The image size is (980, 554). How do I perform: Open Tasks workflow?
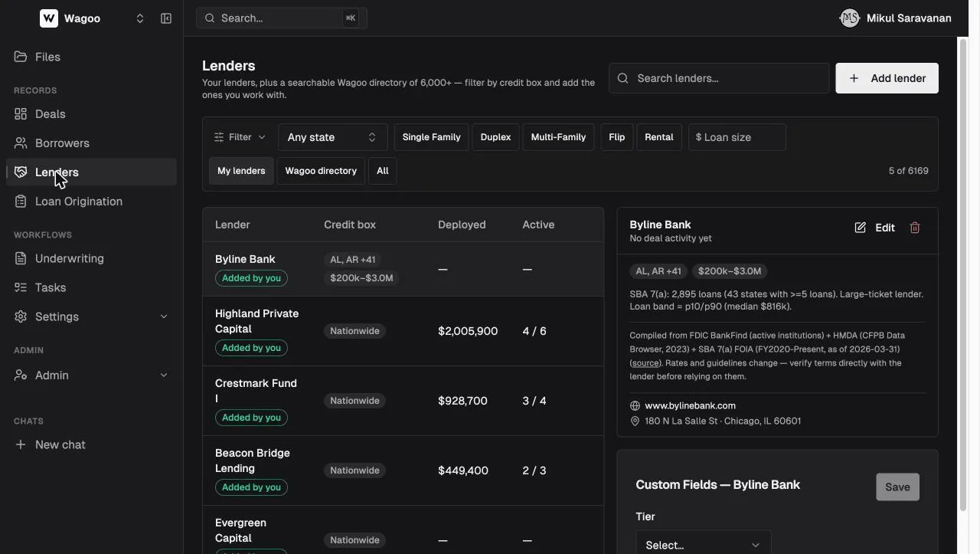[x=91, y=288]
